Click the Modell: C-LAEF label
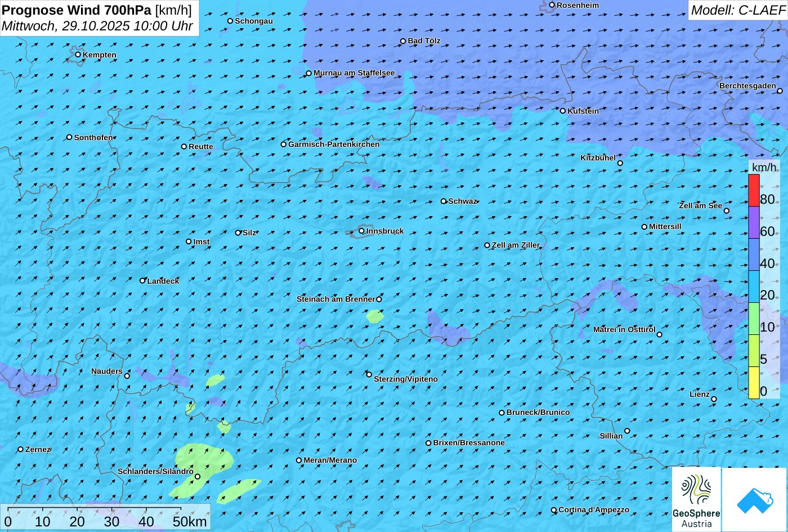788x532 pixels. pos(737,10)
